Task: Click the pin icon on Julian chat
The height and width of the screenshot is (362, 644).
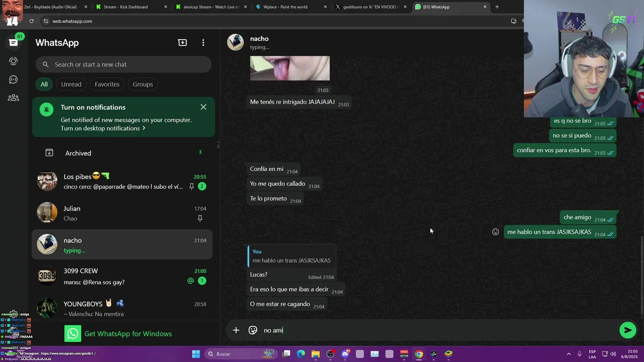Action: pyautogui.click(x=200, y=218)
